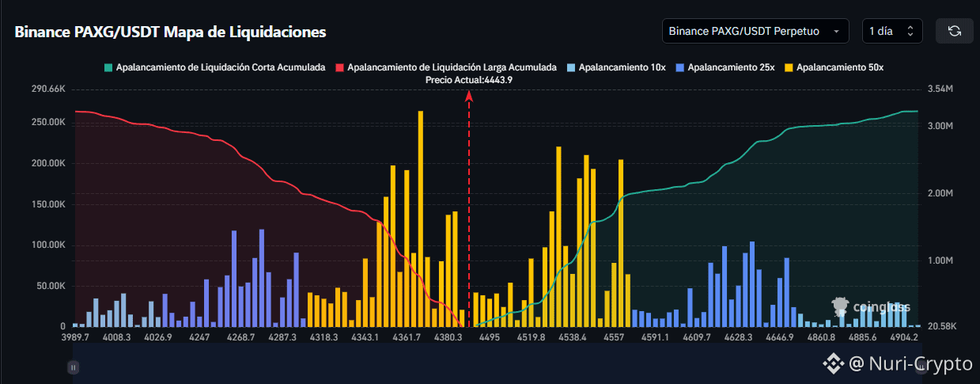Viewport: 980px width, 384px height.
Task: Click the 4495 price axis label
Action: click(x=489, y=337)
